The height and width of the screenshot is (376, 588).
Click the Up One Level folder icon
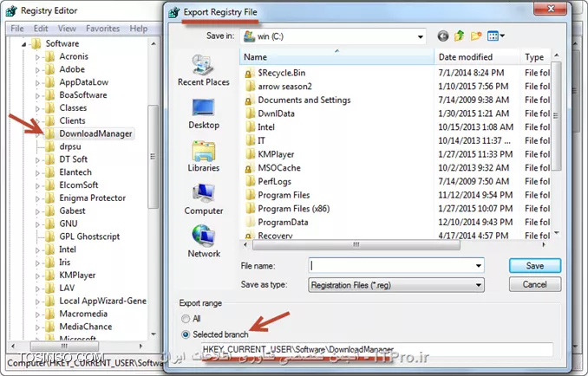click(x=459, y=36)
